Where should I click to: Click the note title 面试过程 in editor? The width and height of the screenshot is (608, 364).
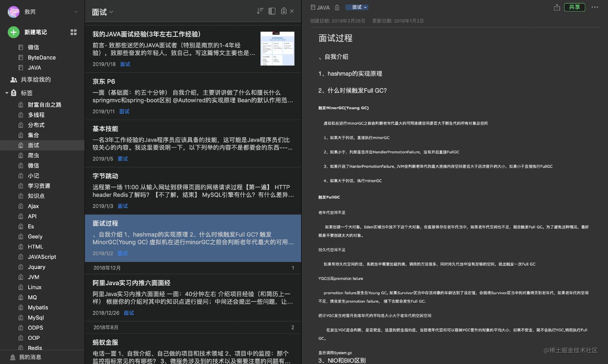click(x=335, y=38)
